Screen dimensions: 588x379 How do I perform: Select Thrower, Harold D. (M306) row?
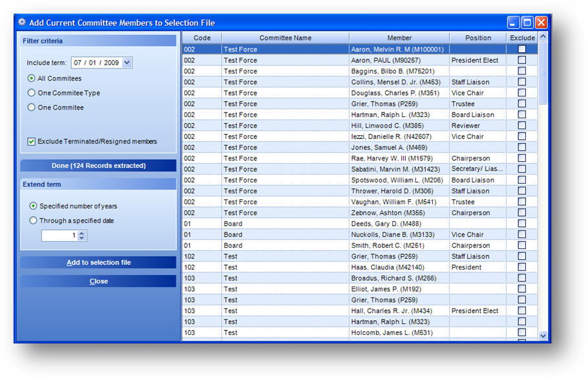(x=360, y=191)
